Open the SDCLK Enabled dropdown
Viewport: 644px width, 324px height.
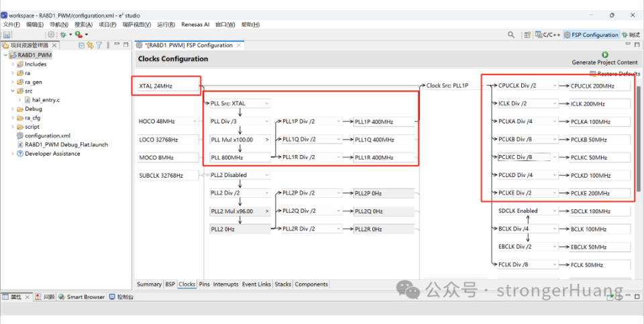pyautogui.click(x=528, y=211)
